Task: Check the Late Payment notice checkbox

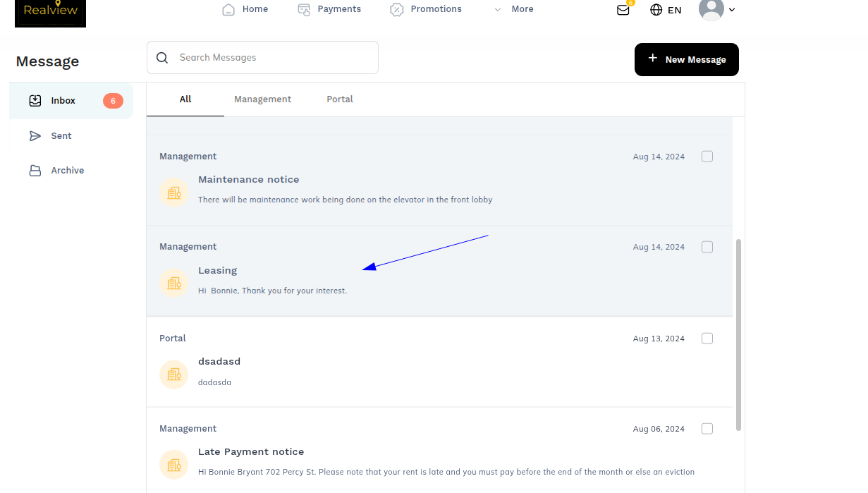Action: [x=707, y=429]
